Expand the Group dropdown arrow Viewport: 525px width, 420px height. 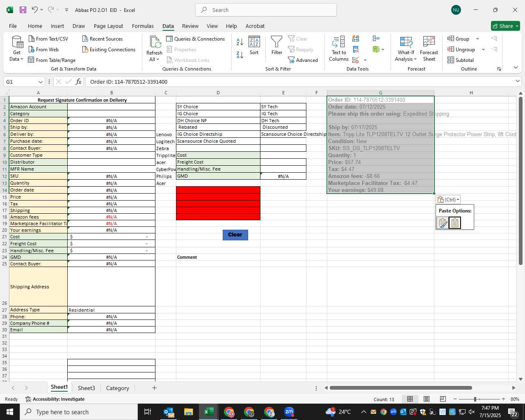click(477, 39)
